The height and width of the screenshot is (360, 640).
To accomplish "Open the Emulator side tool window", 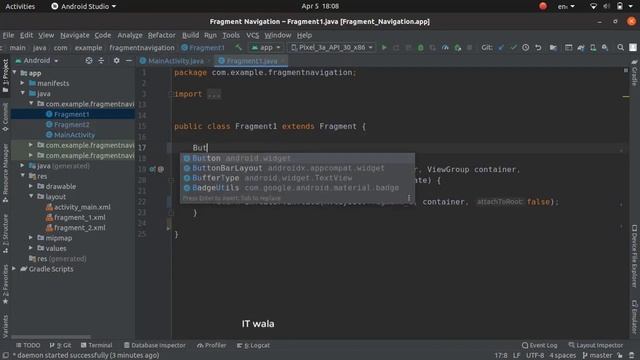I will [634, 317].
